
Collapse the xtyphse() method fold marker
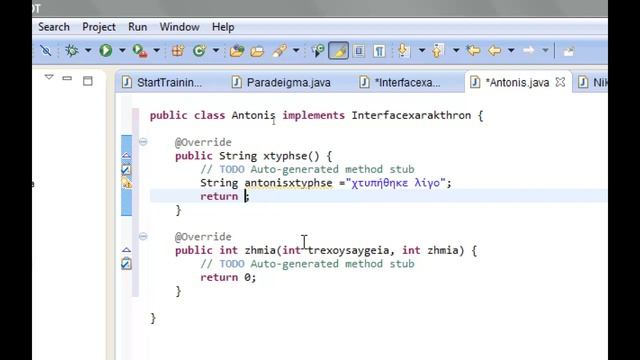(143, 142)
